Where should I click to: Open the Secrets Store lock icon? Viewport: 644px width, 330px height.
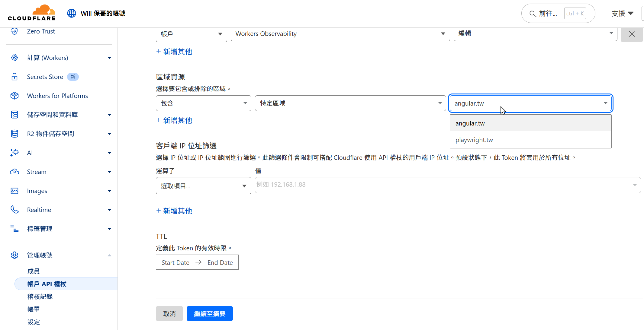pos(14,77)
